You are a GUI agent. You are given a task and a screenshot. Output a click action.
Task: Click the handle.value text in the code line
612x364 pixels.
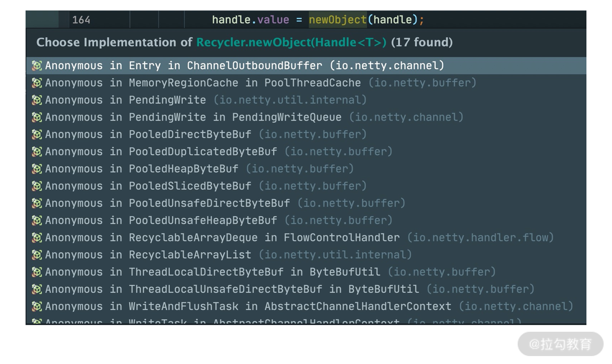pos(250,20)
